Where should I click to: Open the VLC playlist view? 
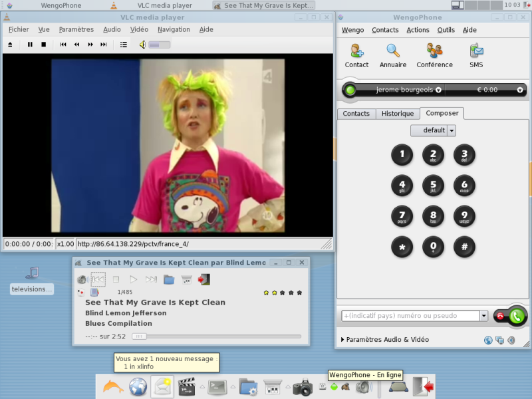coord(124,45)
